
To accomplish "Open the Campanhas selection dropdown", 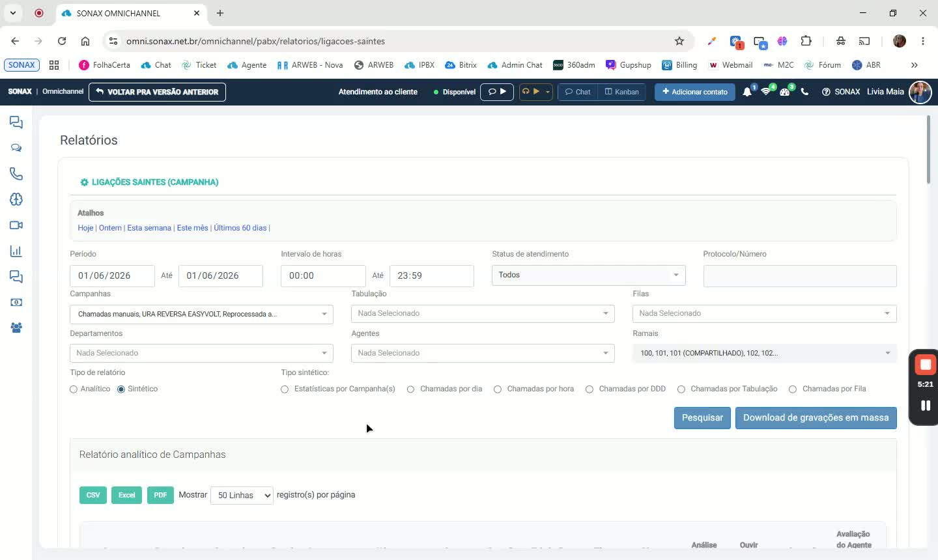I will point(201,315).
